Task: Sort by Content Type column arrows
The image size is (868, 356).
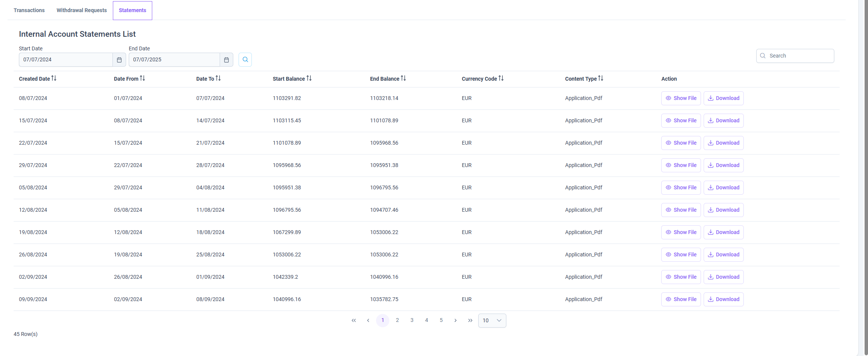Action: tap(601, 78)
